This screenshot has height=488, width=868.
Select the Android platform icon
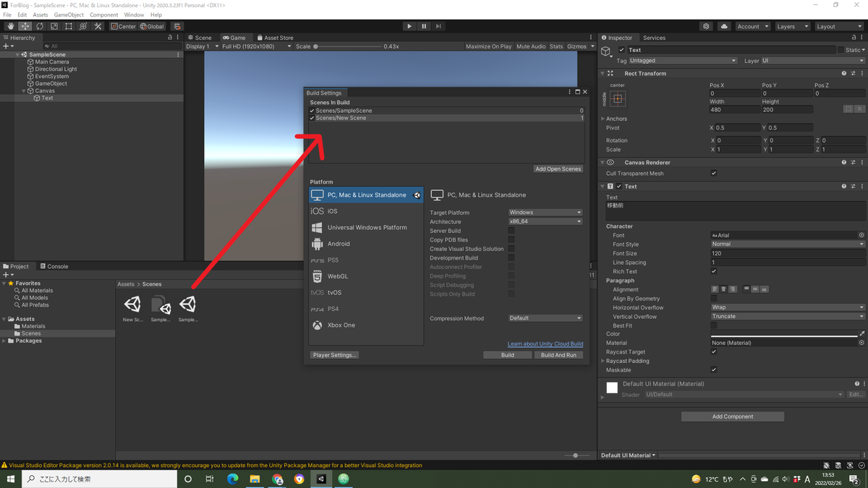point(317,244)
